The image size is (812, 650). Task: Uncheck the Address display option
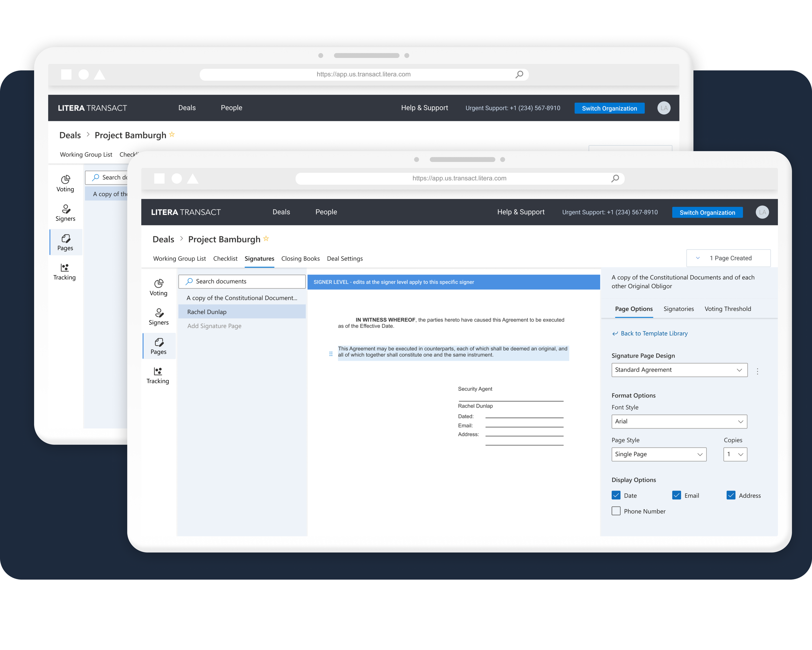pos(731,495)
